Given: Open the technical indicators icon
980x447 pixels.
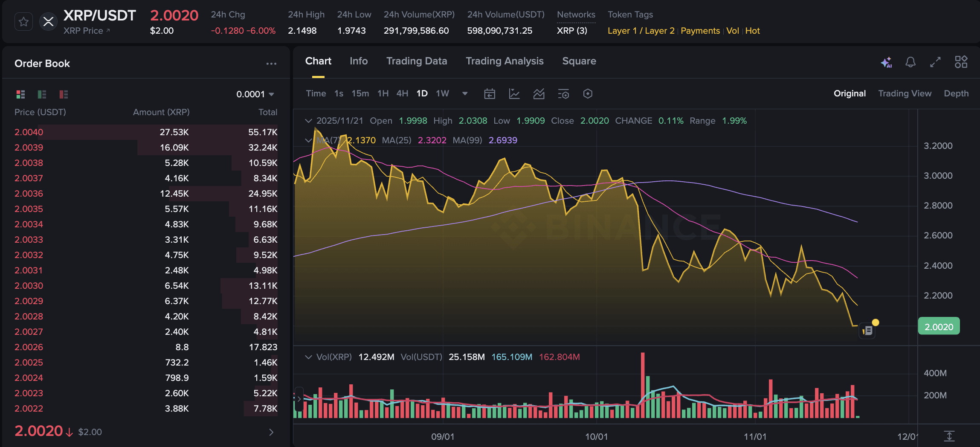Looking at the screenshot, I should (514, 93).
